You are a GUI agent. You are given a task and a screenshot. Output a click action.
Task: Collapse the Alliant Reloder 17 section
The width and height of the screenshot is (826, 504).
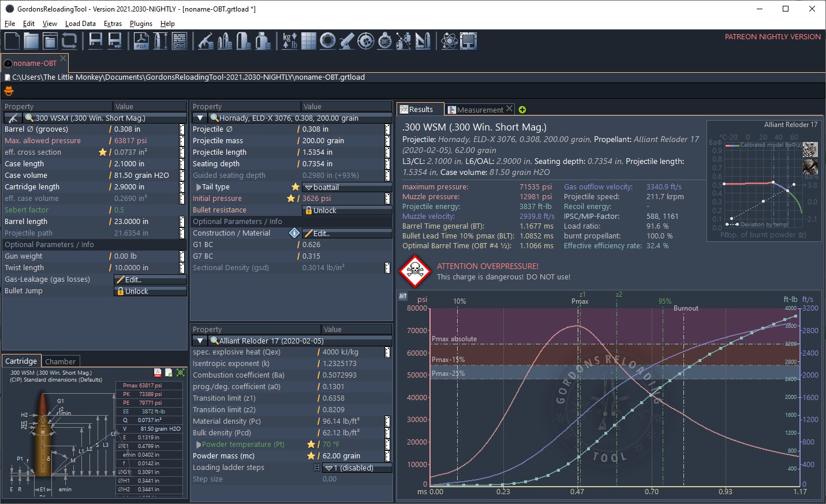click(x=200, y=341)
